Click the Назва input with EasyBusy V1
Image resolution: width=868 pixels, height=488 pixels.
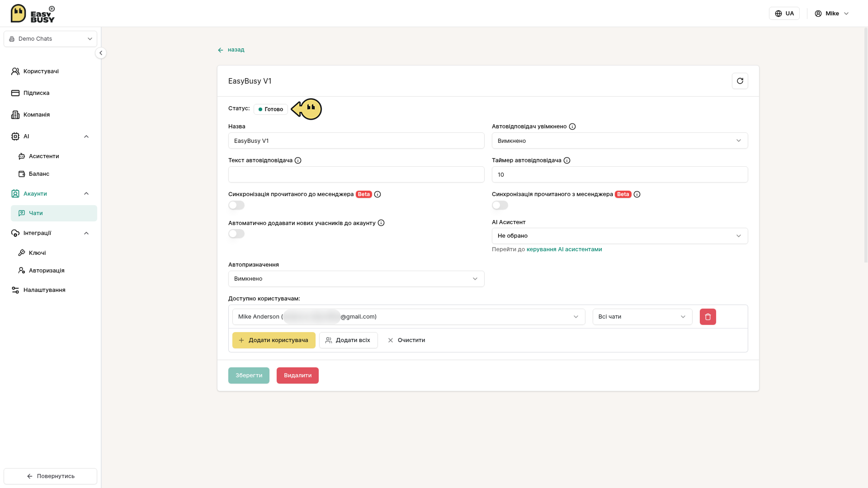pyautogui.click(x=356, y=141)
